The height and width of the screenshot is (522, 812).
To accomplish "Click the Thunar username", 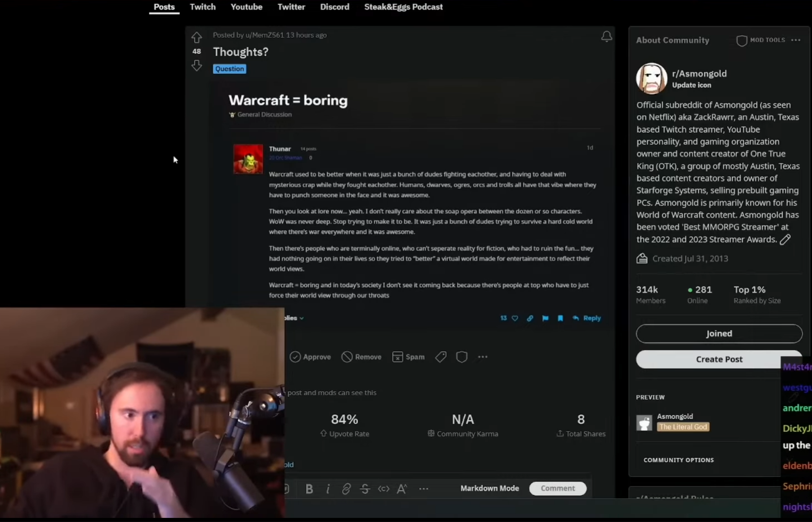I will pos(280,149).
